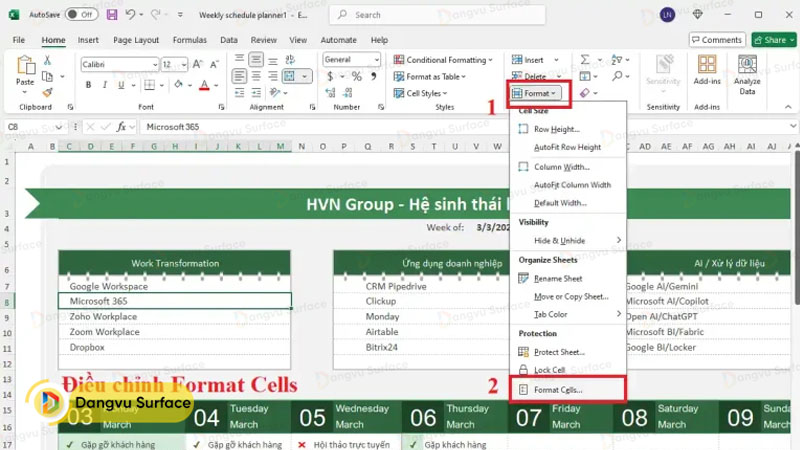Open Hide & Unhide submenu
The width and height of the screenshot is (800, 450).
568,240
